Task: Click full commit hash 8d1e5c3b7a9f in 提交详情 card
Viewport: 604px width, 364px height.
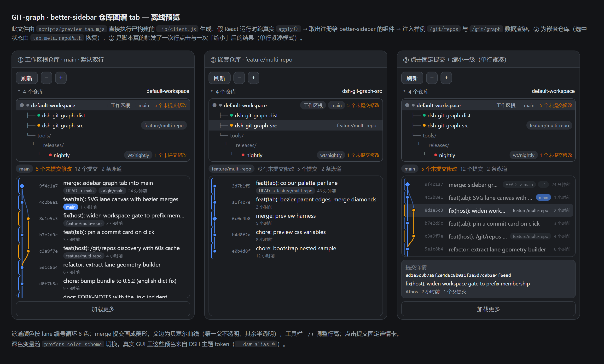Action: click(x=458, y=275)
